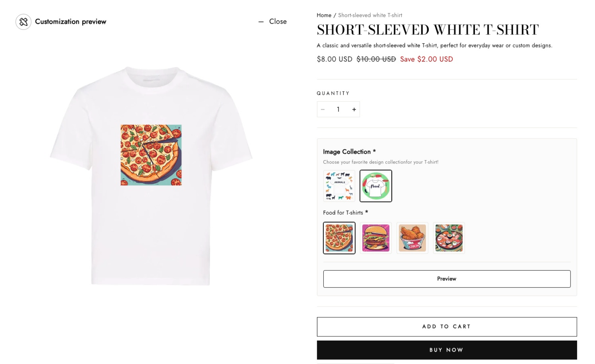
Task: Go to Home via breadcrumb link
Action: [324, 15]
